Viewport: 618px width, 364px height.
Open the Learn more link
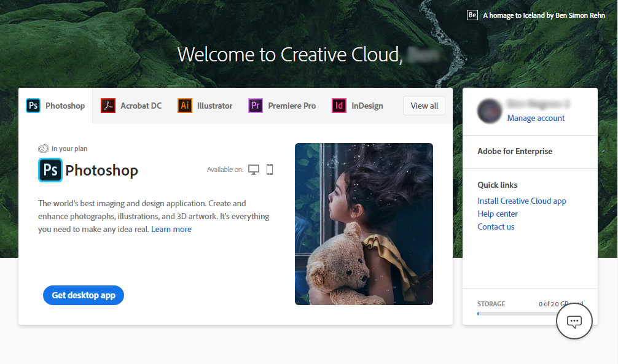[x=171, y=230]
